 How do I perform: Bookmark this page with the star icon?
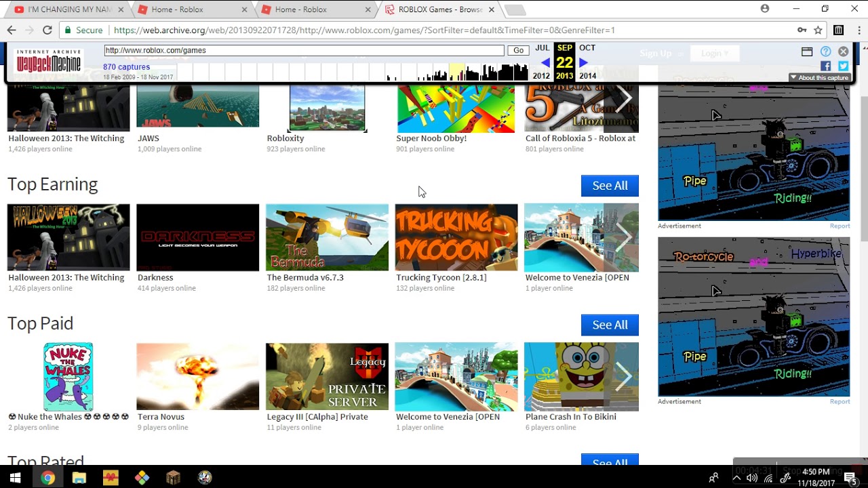click(818, 30)
